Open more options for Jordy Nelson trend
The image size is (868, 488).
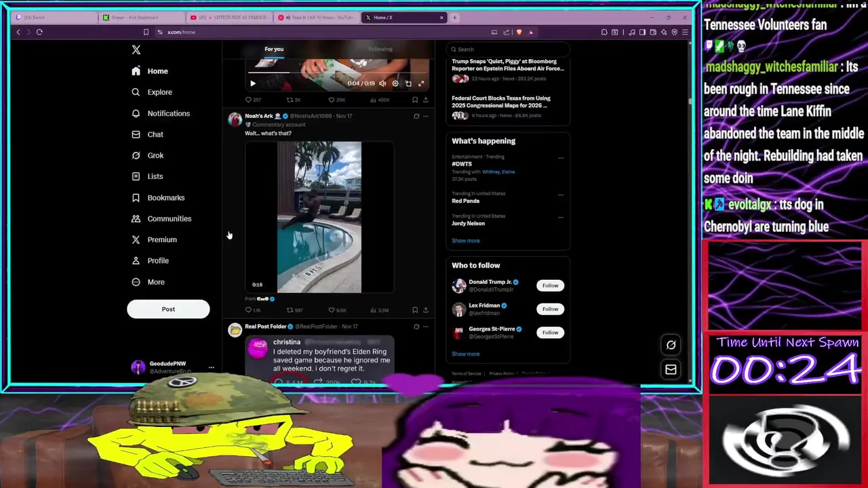click(561, 217)
